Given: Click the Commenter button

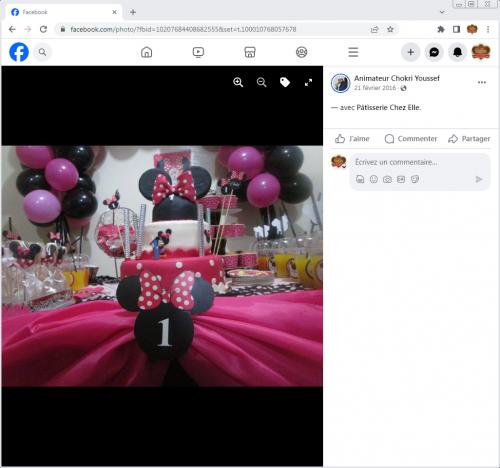Looking at the screenshot, I should (x=411, y=139).
